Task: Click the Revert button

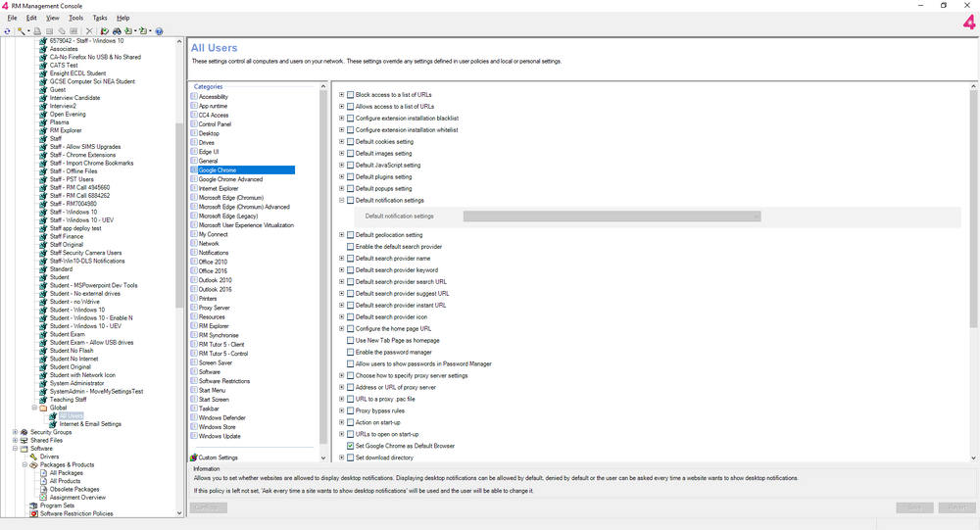Action: pos(956,507)
